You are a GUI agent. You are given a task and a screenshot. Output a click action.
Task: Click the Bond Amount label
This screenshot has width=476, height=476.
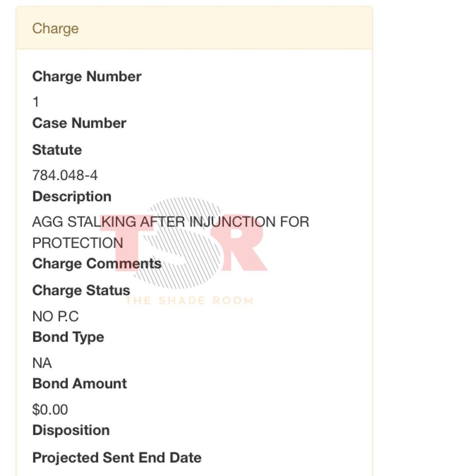pyautogui.click(x=79, y=384)
